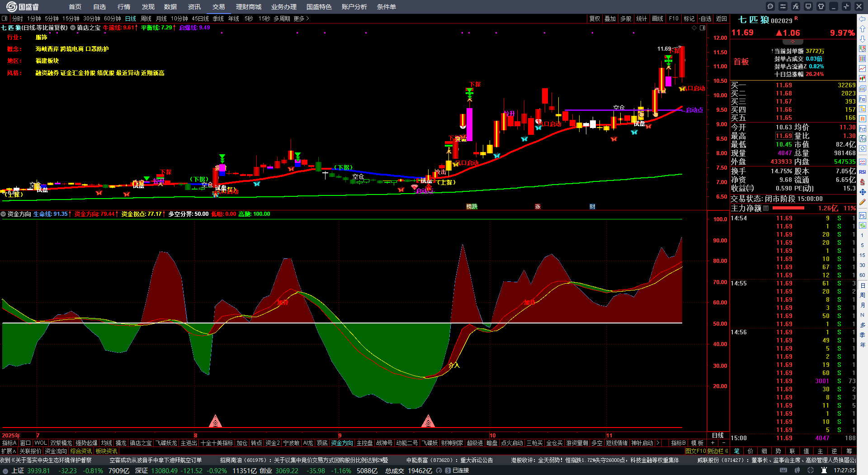Screen dimensions: 868x475
Task: Toggle 标记 mark button
Action: click(x=689, y=19)
